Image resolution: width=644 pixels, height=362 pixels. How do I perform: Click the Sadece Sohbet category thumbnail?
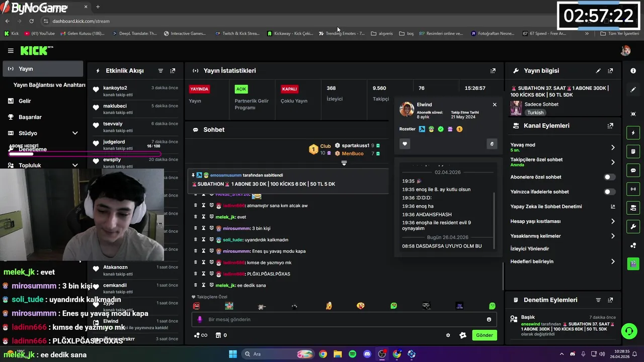coord(516,108)
